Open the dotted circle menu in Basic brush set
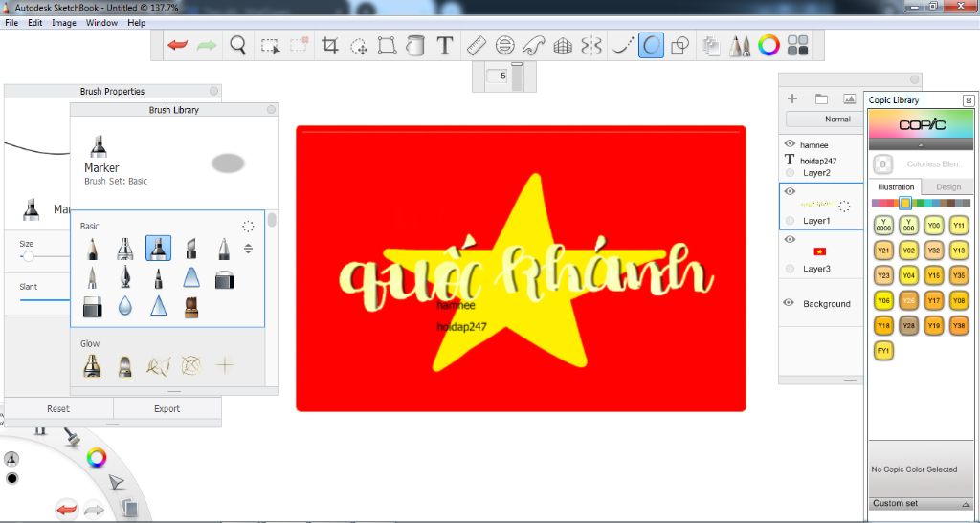Screen dimensions: 980x523 coord(248,227)
